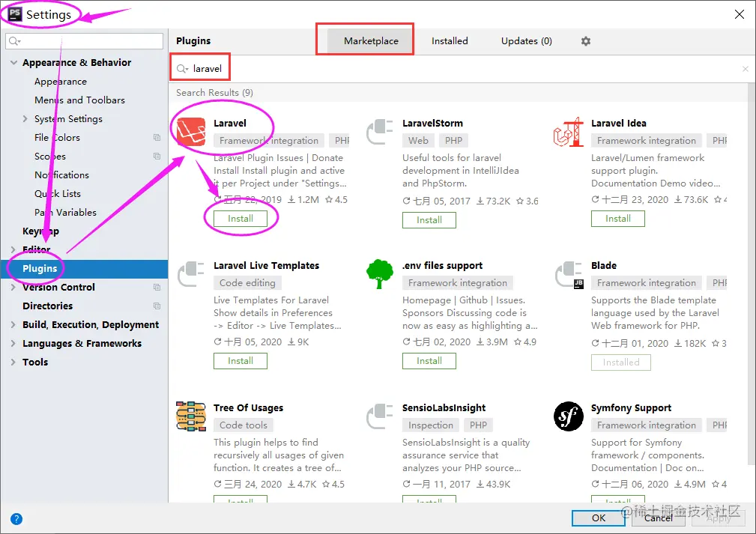Image resolution: width=756 pixels, height=534 pixels.
Task: Install the Laravel Idea plugin
Action: pos(618,219)
